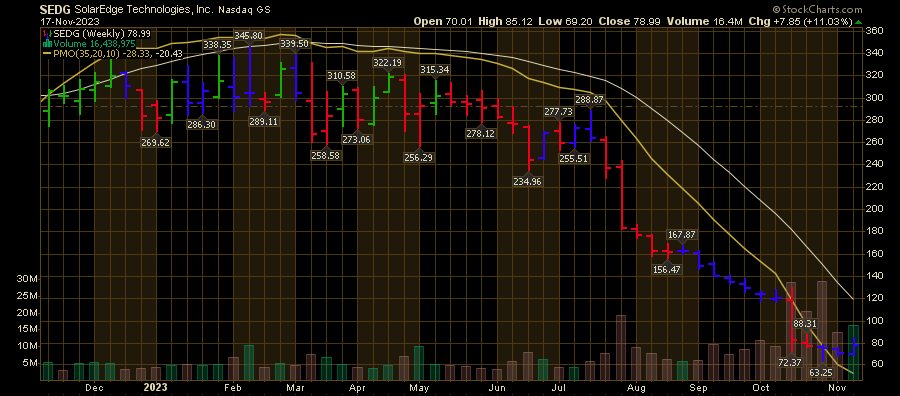Click the 156.47 price label

(x=666, y=269)
